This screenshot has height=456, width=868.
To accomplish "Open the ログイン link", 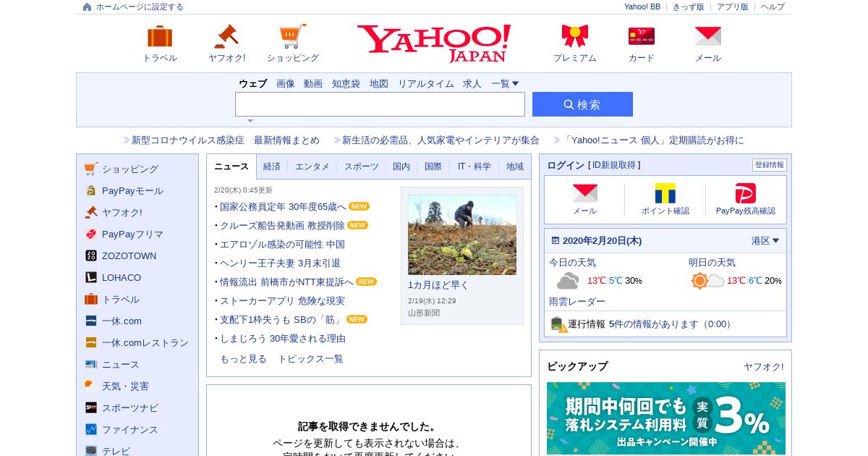I will click(x=566, y=165).
